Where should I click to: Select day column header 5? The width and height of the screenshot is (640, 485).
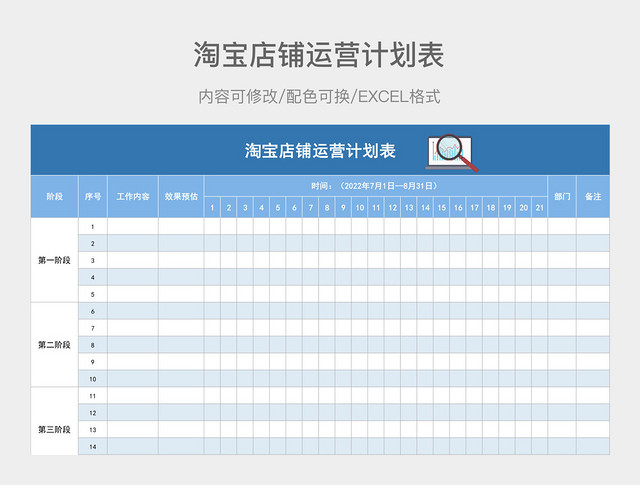coord(278,207)
